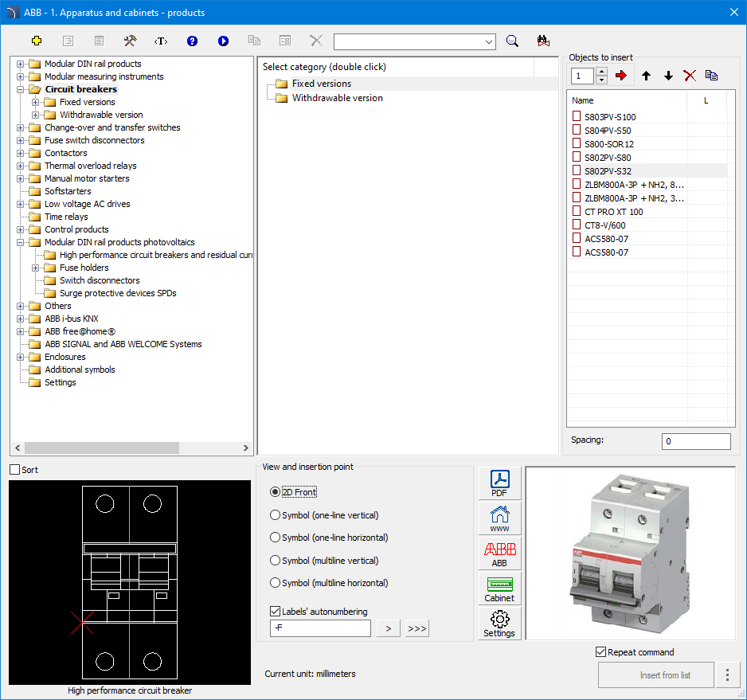Image resolution: width=747 pixels, height=700 pixels.
Task: Toggle the Sort checkbox
Action: (x=15, y=470)
